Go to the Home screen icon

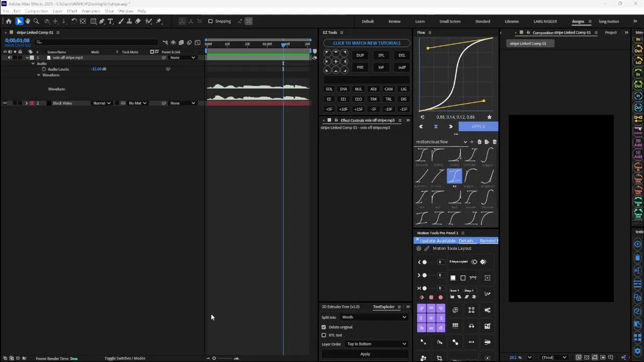(9, 21)
